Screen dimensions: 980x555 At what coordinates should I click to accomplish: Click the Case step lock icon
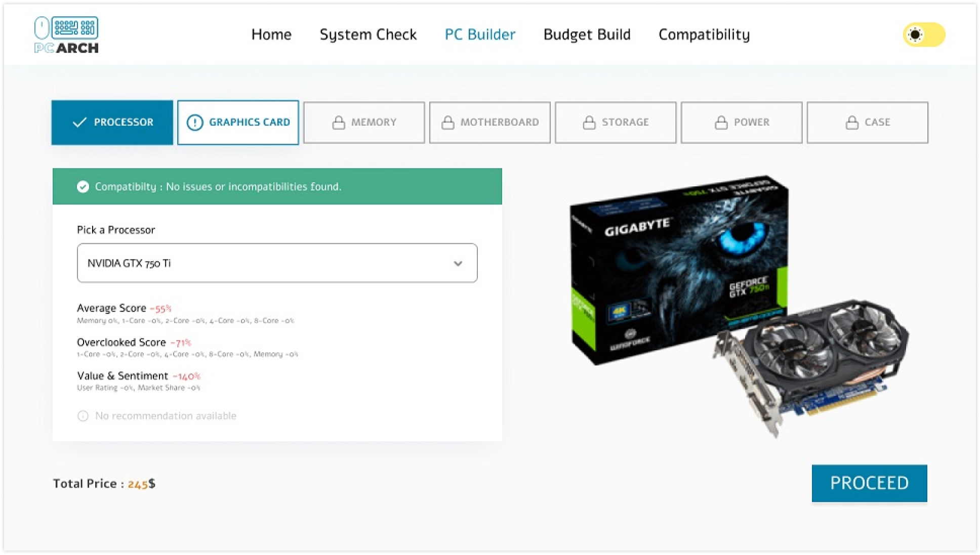852,122
